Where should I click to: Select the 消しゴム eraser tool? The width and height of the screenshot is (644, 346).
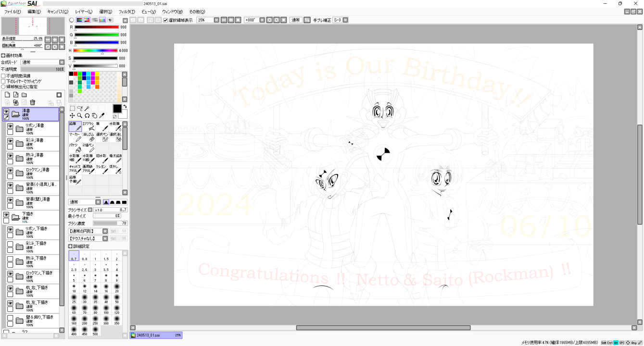(x=88, y=137)
